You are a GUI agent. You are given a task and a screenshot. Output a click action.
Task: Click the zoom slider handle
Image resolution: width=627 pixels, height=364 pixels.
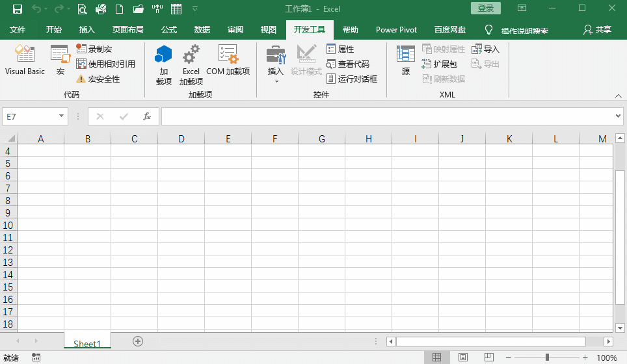pos(547,357)
